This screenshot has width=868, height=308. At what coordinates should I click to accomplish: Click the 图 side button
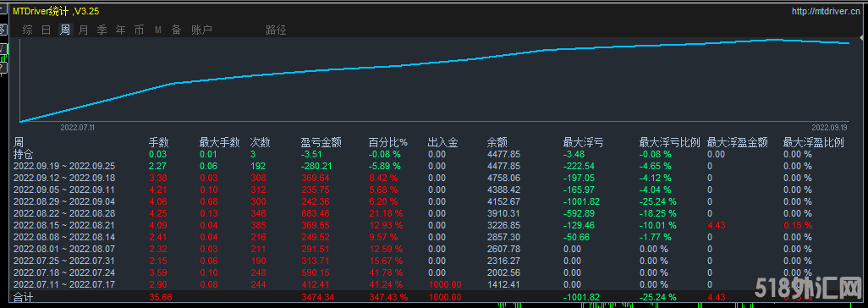3,30
